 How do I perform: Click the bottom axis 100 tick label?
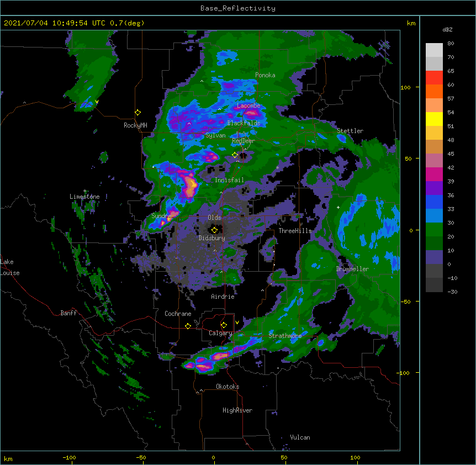click(x=355, y=457)
